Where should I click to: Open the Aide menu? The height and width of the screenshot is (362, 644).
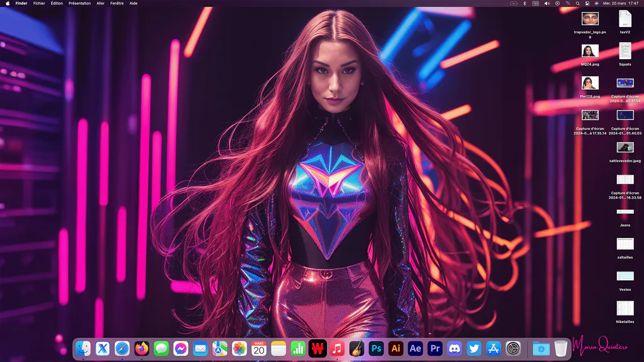click(x=133, y=3)
